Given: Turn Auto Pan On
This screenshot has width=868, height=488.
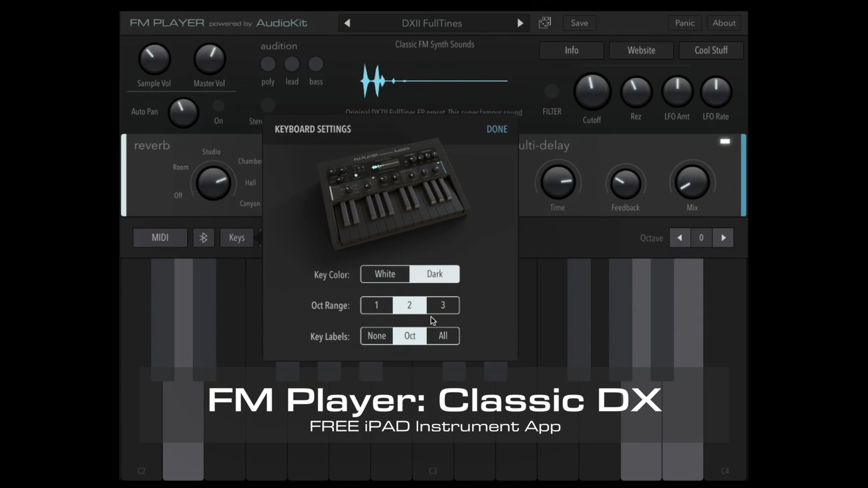Looking at the screenshot, I should pyautogui.click(x=218, y=106).
